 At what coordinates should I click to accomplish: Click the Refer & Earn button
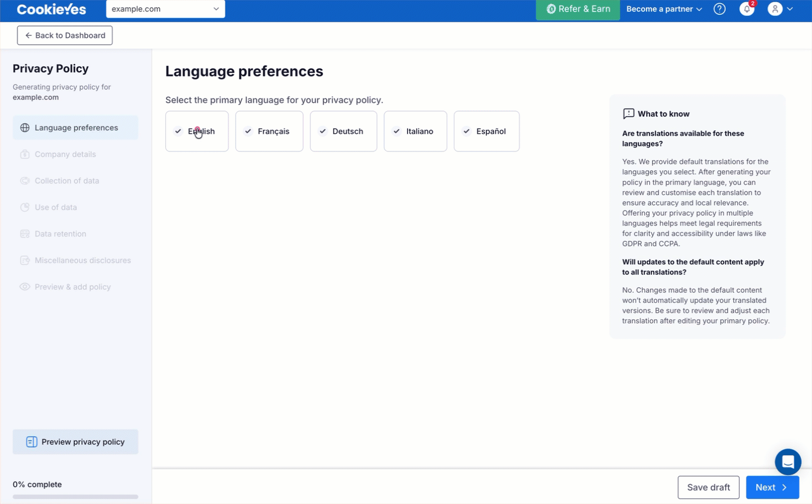click(x=578, y=9)
